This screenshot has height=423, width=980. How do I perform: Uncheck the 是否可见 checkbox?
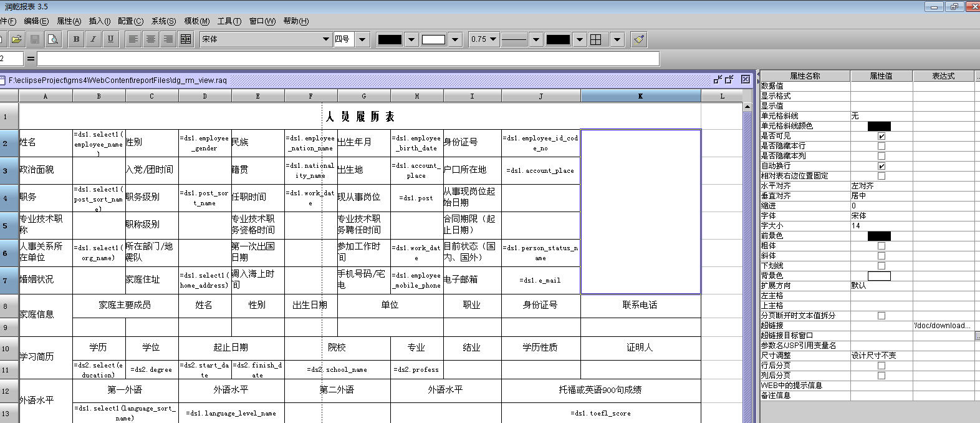coord(882,136)
